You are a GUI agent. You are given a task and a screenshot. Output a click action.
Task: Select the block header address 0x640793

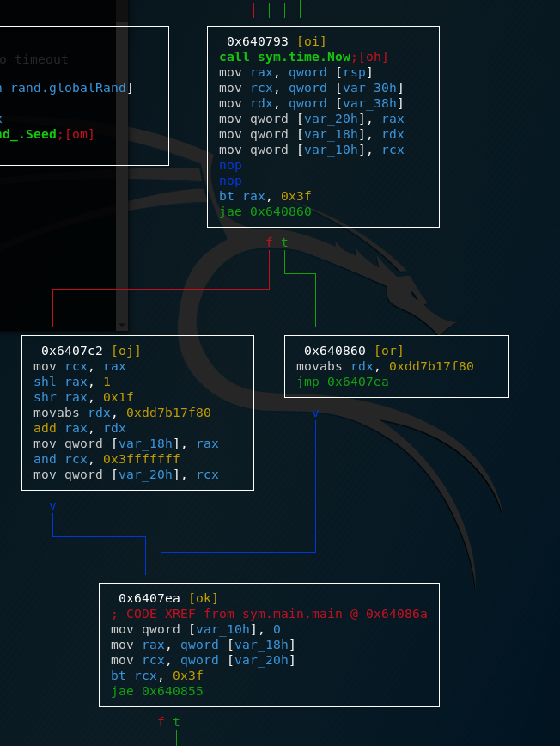(257, 42)
